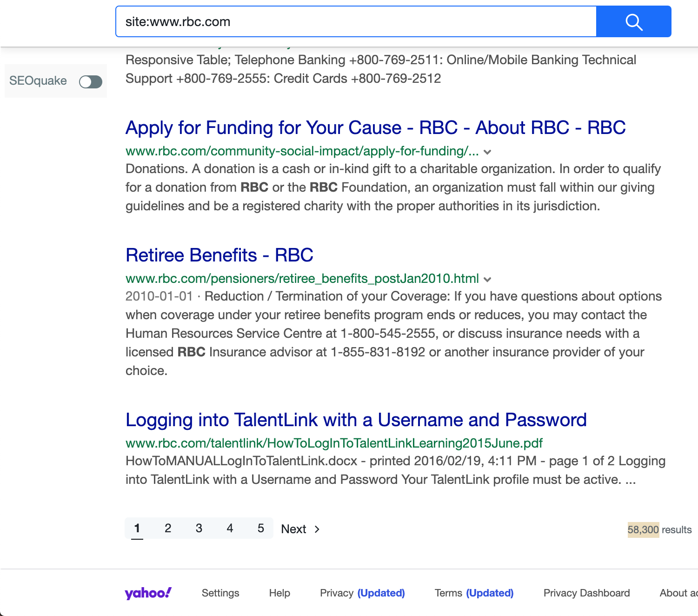698x616 pixels.
Task: Open Privacy (Updated) footer link
Action: point(362,593)
